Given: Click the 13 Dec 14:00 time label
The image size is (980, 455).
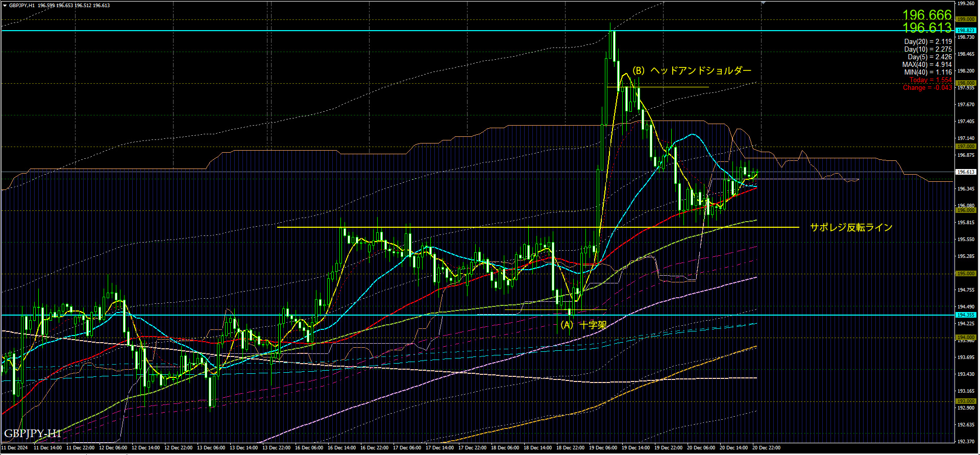Looking at the screenshot, I should 243,448.
